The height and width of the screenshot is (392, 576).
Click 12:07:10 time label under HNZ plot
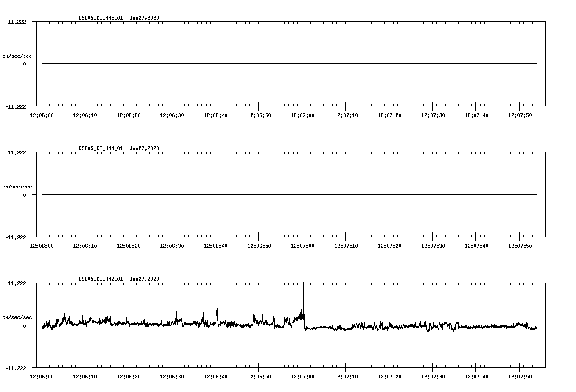pyautogui.click(x=346, y=377)
